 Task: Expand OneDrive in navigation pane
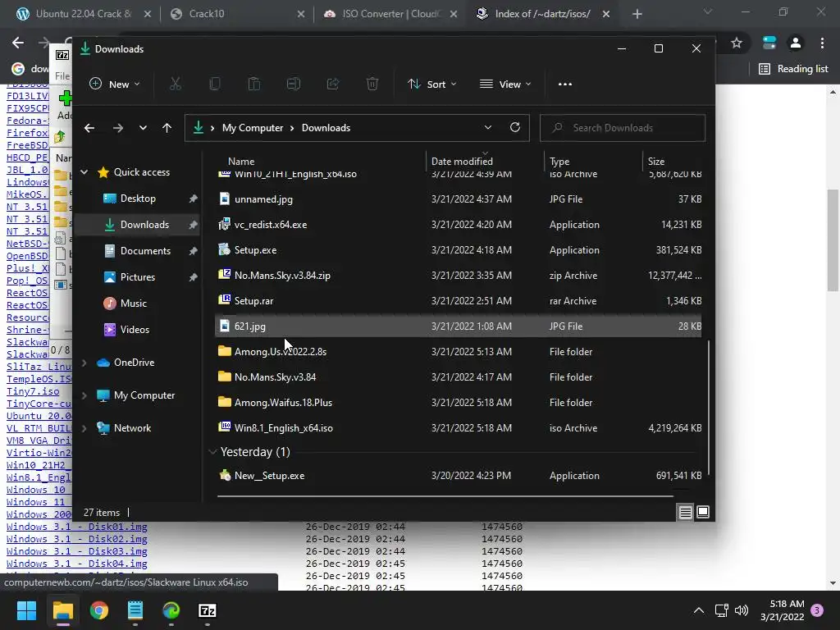(x=84, y=363)
